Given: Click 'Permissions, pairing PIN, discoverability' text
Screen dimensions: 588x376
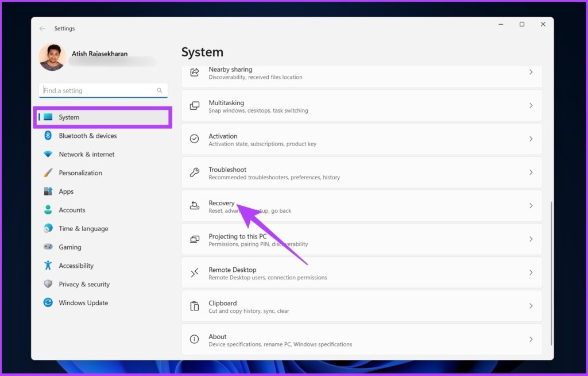Looking at the screenshot, I should [x=258, y=244].
